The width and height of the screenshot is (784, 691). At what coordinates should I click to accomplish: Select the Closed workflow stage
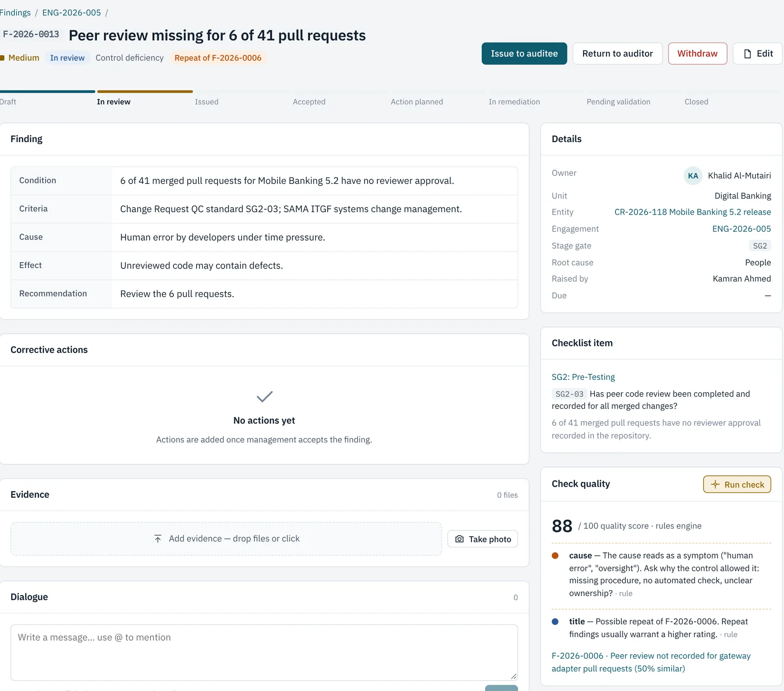(x=696, y=101)
